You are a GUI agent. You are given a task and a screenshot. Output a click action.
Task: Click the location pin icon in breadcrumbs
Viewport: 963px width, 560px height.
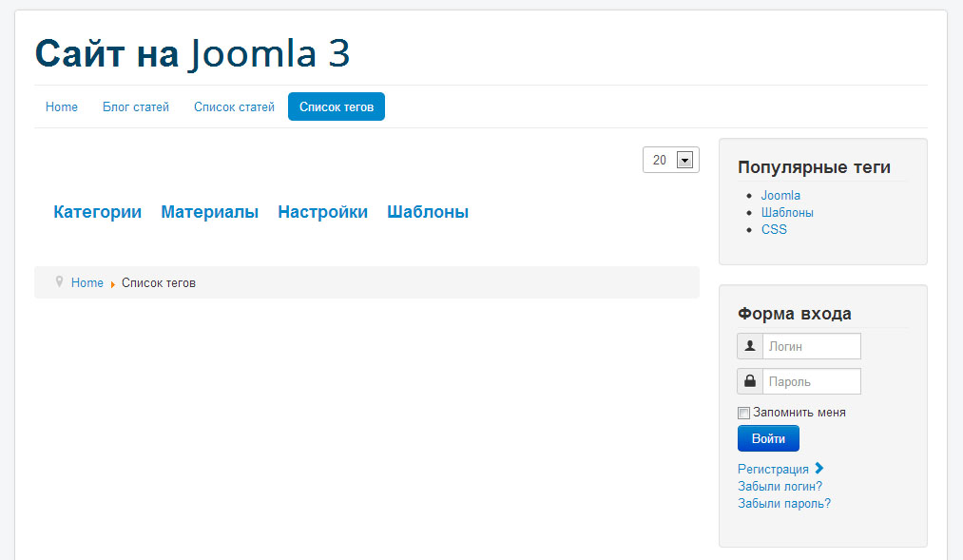tap(59, 282)
